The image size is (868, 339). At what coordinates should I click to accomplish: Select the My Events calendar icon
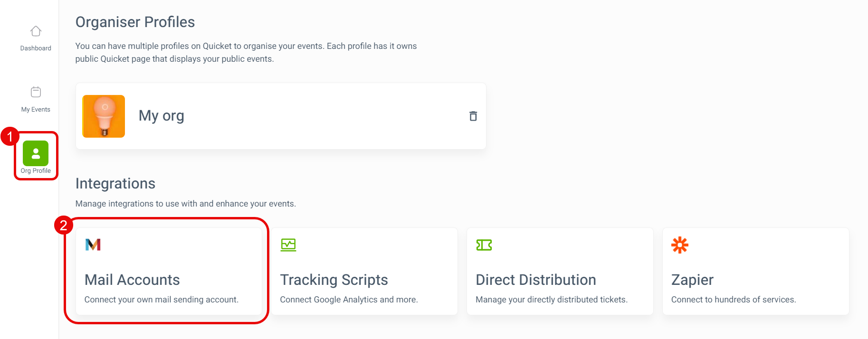click(x=36, y=92)
